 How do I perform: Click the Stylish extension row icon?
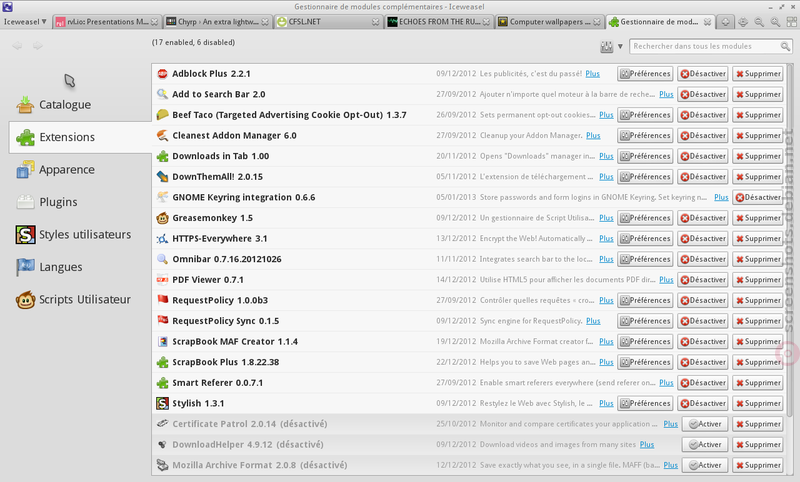click(x=162, y=403)
